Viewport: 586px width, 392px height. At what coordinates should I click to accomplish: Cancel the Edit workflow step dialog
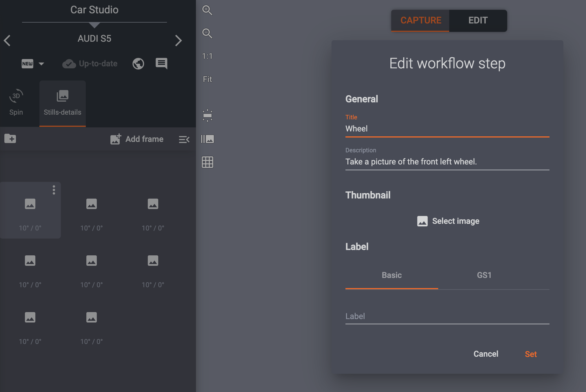pos(485,354)
